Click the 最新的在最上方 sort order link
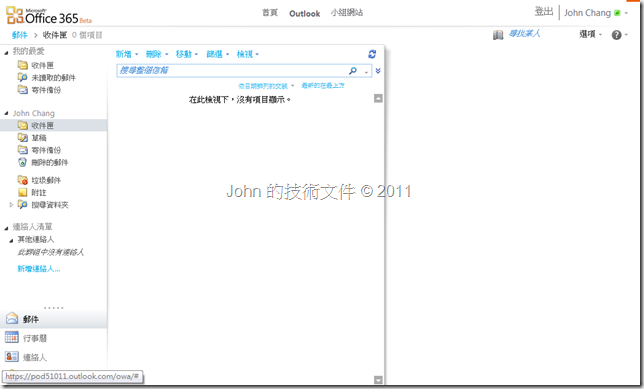Screen dimensions: 644x389 (323, 85)
